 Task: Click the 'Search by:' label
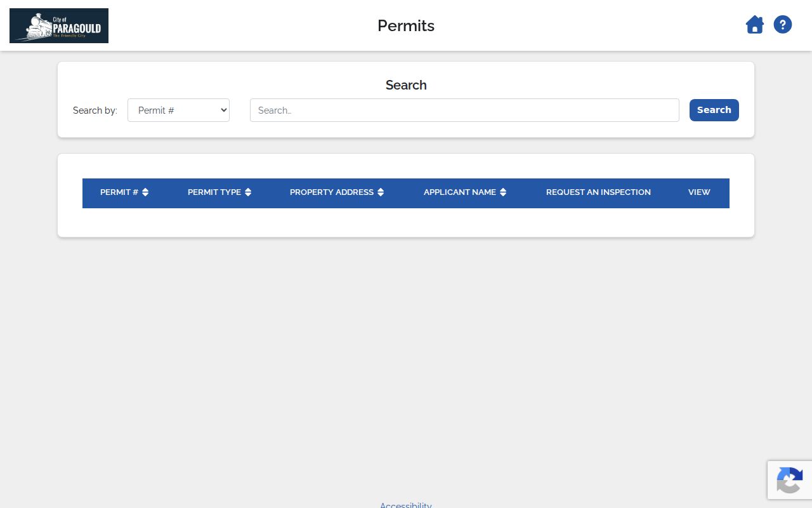pos(95,110)
